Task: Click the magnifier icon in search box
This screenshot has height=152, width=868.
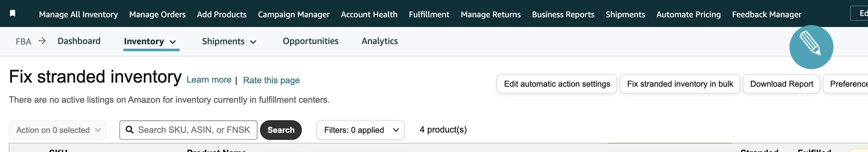Action: [x=129, y=130]
